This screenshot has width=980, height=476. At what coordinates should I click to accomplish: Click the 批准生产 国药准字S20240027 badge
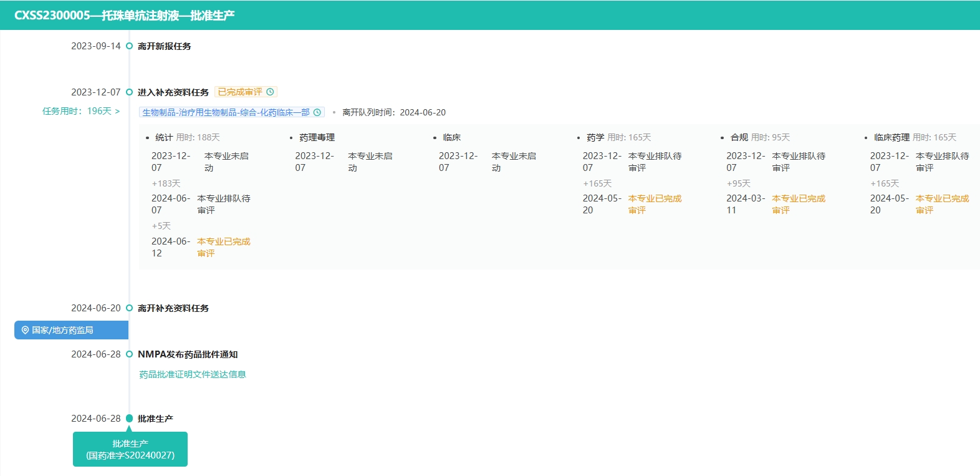[x=130, y=449]
